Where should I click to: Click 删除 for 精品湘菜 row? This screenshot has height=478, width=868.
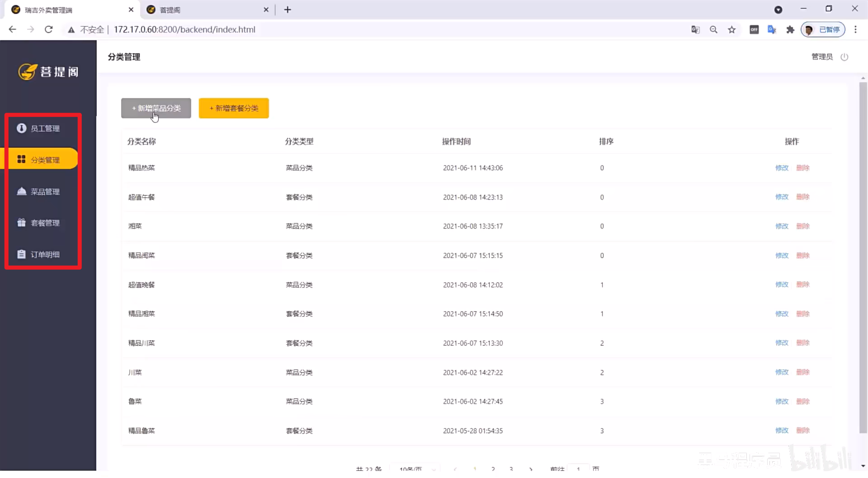803,314
